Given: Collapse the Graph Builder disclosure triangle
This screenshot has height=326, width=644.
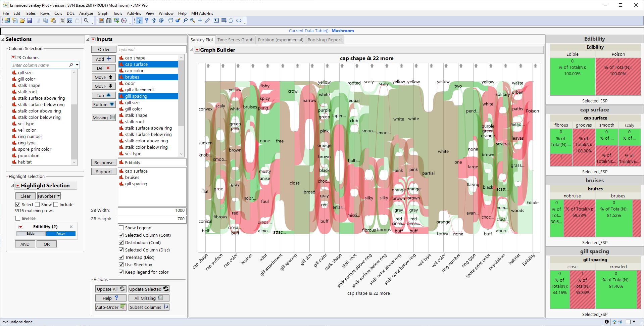Looking at the screenshot, I should [193, 50].
